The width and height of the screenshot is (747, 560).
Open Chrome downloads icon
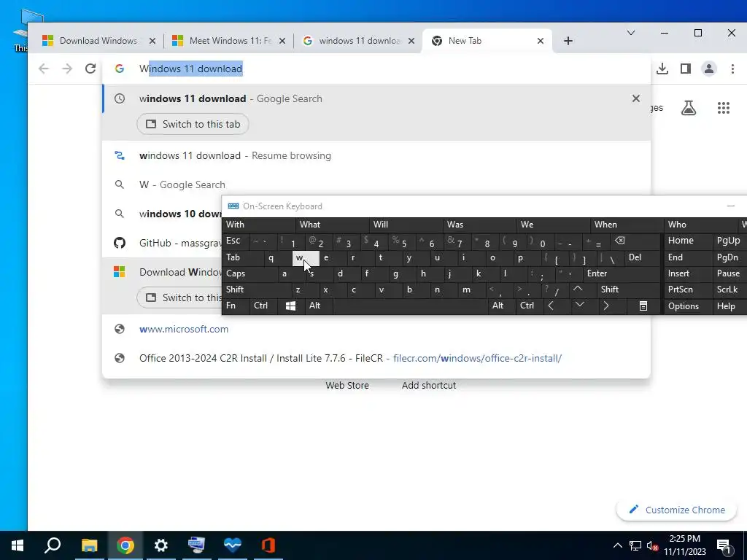pos(662,69)
